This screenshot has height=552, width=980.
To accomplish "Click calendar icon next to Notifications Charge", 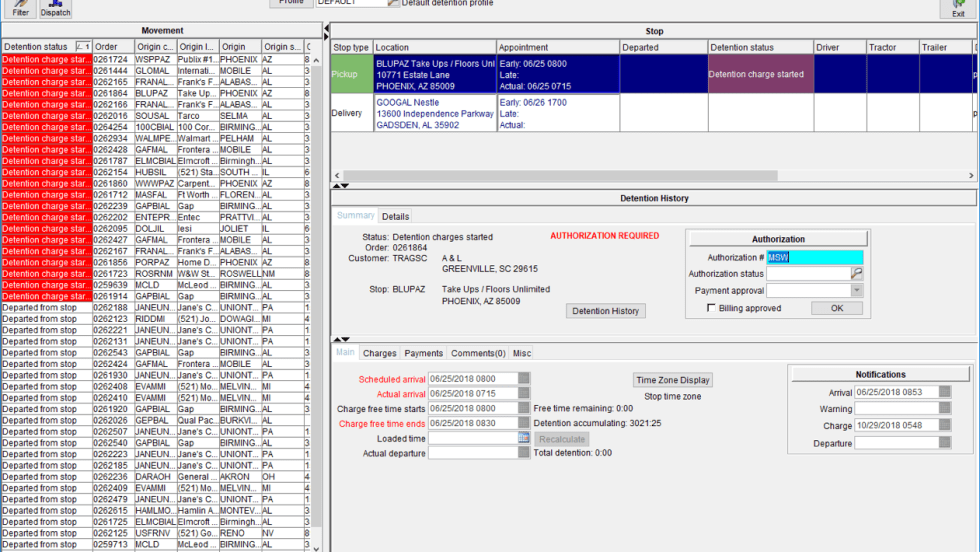I will [945, 426].
